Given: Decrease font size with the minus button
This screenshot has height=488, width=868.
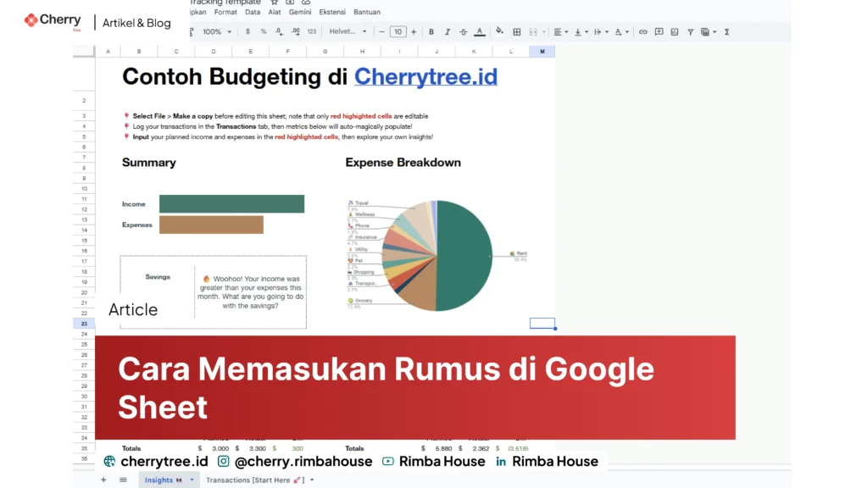Looking at the screenshot, I should (381, 31).
